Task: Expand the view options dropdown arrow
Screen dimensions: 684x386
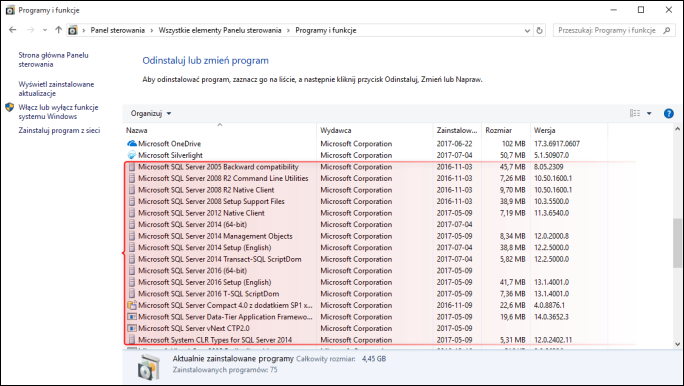Action: (649, 113)
